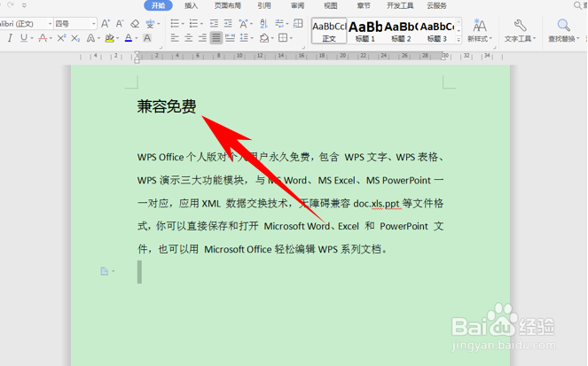This screenshot has height=366, width=588.
Task: Click the paragraph shading paint bucket icon
Action: [264, 38]
